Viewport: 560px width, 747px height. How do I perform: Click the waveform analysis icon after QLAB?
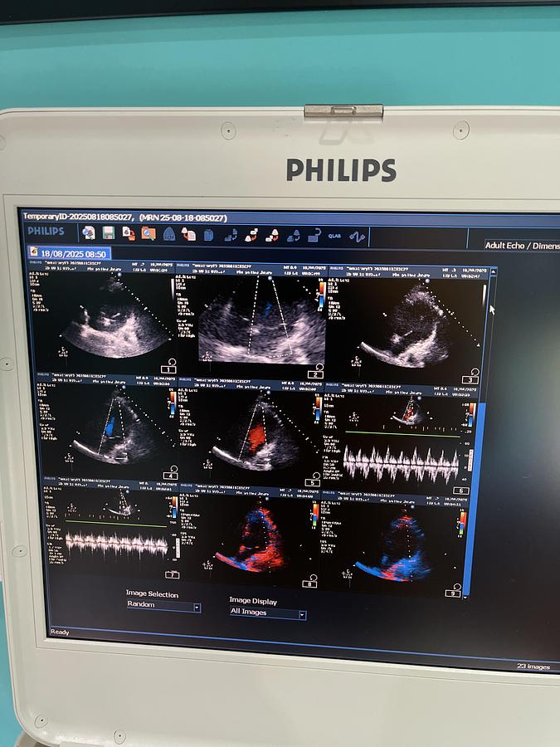tap(357, 237)
